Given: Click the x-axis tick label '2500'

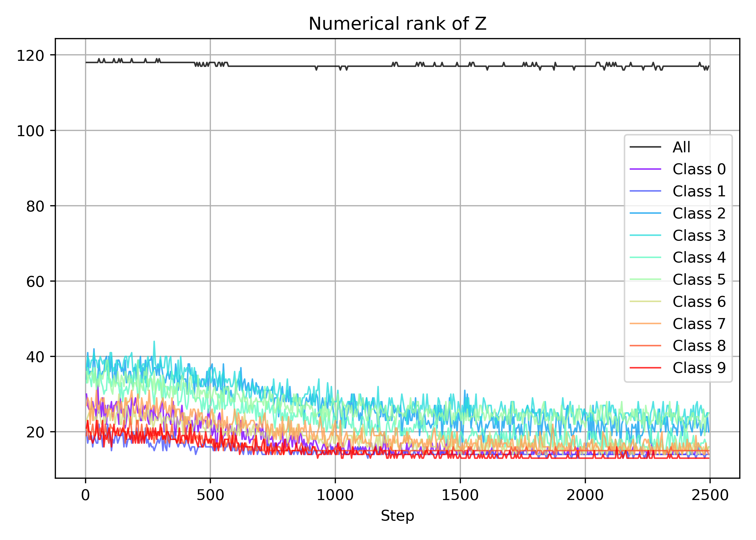Looking at the screenshot, I should click(x=710, y=495).
